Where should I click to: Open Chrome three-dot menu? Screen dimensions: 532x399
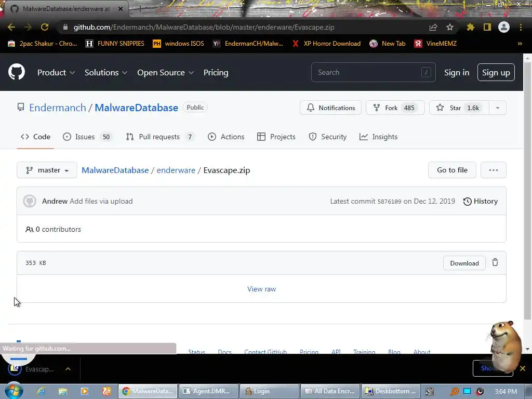click(521, 27)
